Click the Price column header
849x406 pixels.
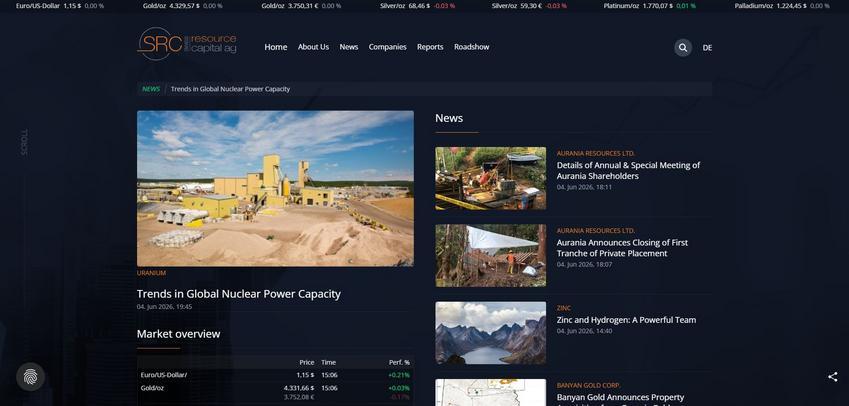pos(306,363)
